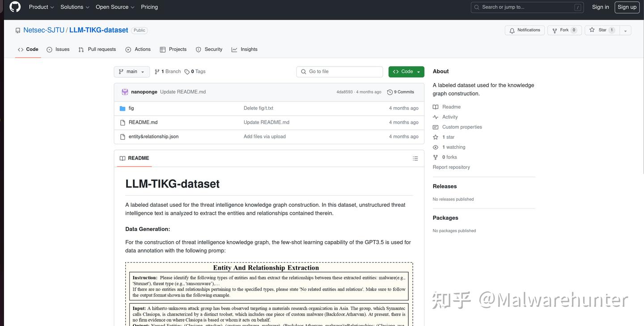644x326 pixels.
Task: Click the history icon showing 9 Commits
Action: pyautogui.click(x=389, y=92)
